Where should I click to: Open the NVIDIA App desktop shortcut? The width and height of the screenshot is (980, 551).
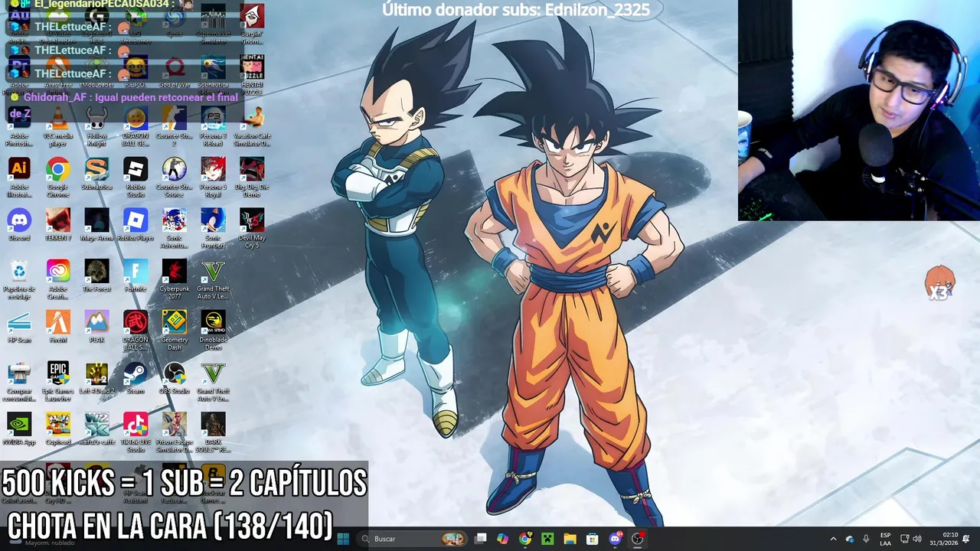coord(19,429)
